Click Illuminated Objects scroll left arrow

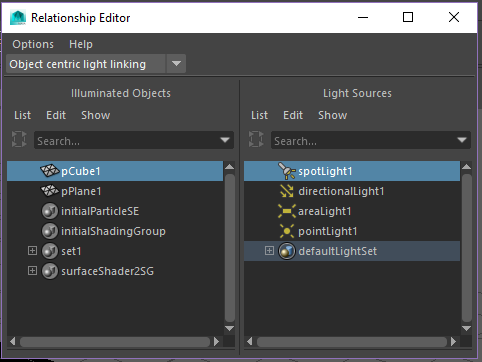(x=13, y=341)
